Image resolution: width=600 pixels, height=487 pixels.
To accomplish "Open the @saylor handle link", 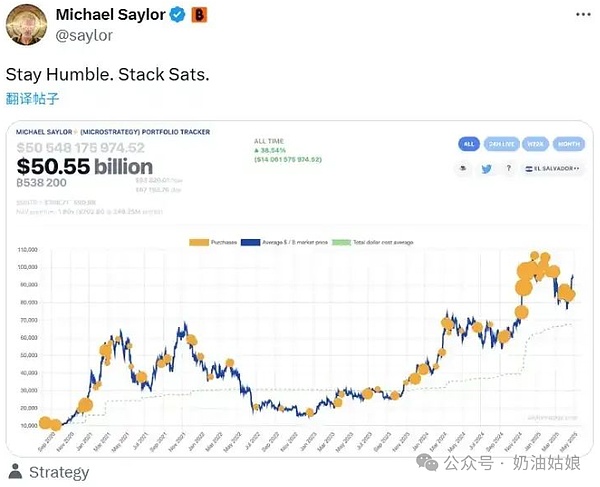I will coord(84,36).
